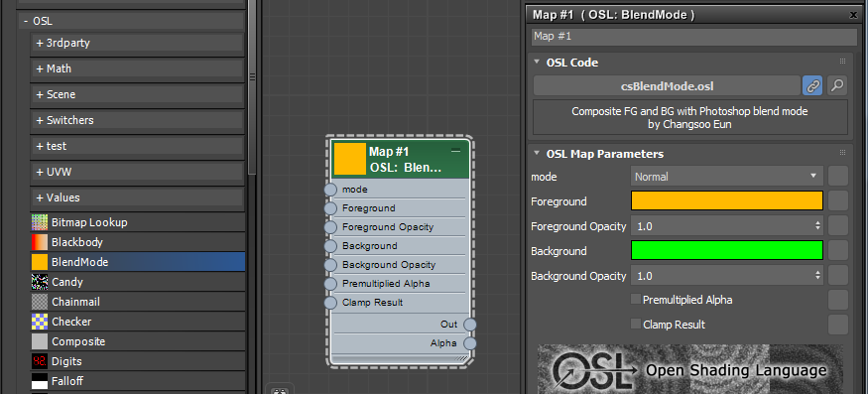This screenshot has height=394, width=868.
Task: Click the Map #1 node corner grip
Action: click(x=460, y=359)
